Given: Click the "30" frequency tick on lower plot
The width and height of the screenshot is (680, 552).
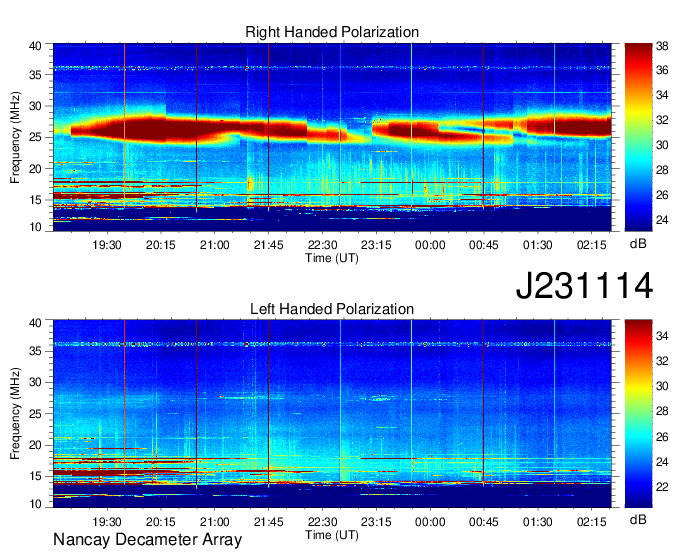Looking at the screenshot, I should (35, 382).
